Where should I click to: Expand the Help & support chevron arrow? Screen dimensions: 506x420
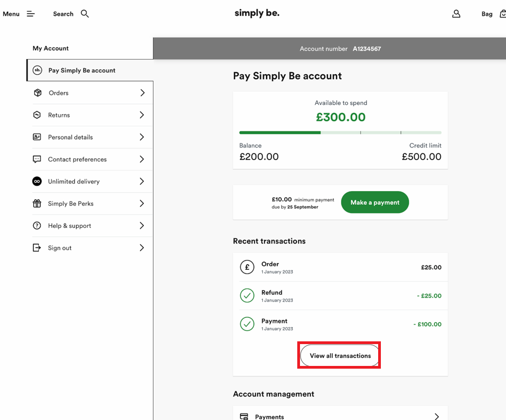click(x=142, y=226)
